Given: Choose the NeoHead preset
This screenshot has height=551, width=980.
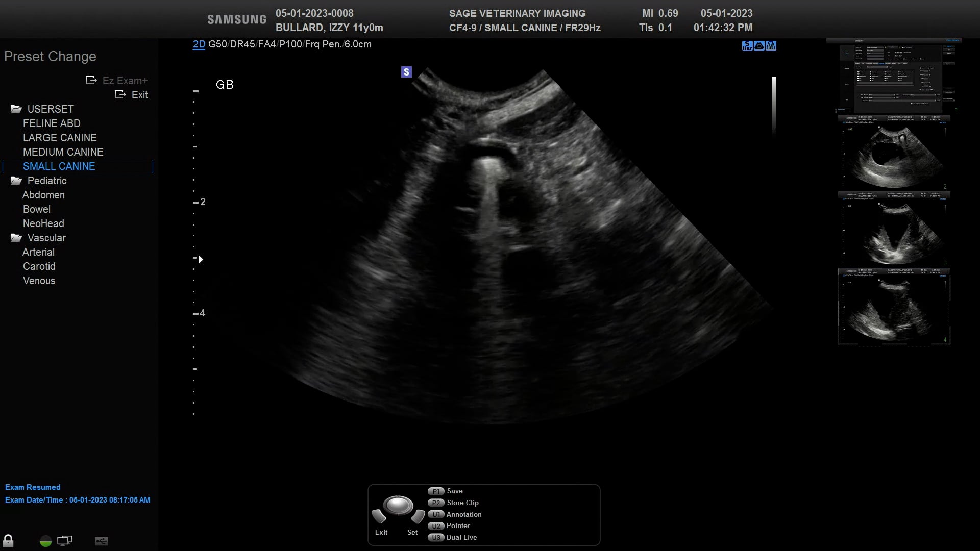Looking at the screenshot, I should pos(43,223).
